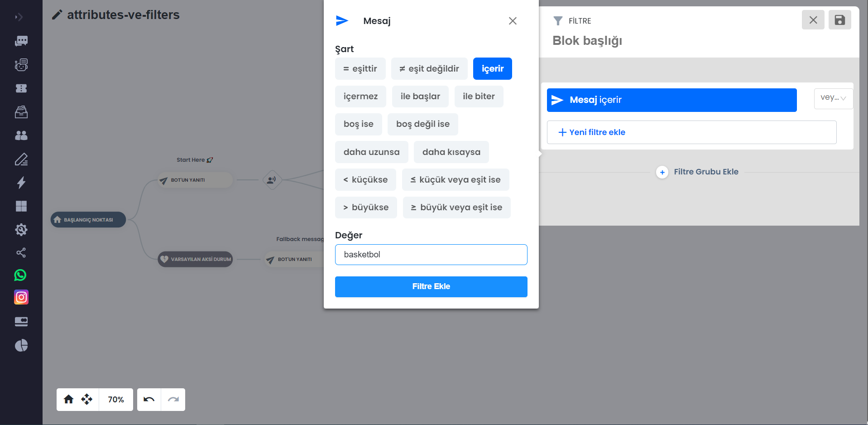The image size is (868, 425).
Task: Click the move/fit canvas arrows icon
Action: click(x=86, y=399)
